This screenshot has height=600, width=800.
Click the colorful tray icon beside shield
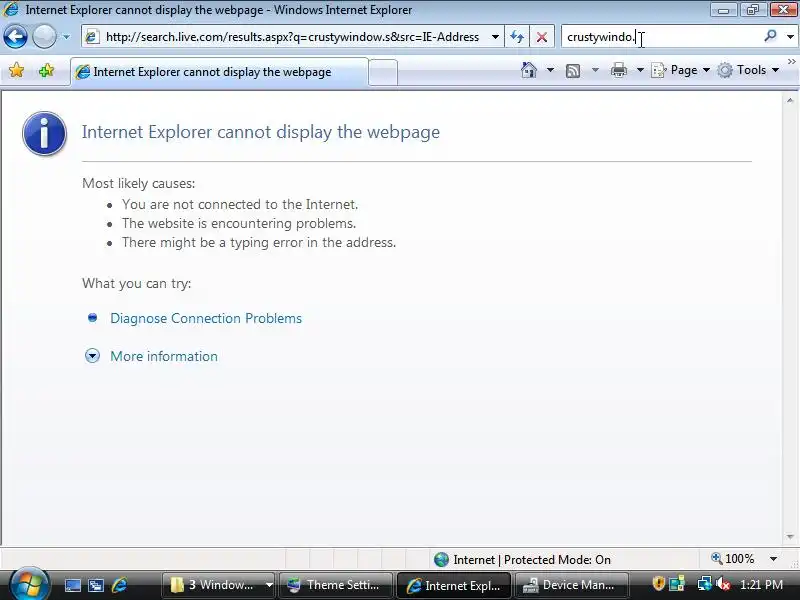pos(677,584)
